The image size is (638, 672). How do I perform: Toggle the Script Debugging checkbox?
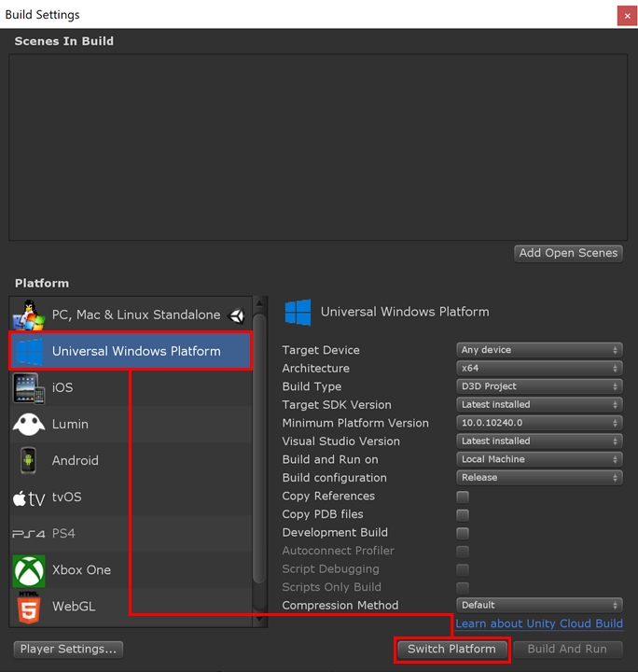(x=463, y=569)
